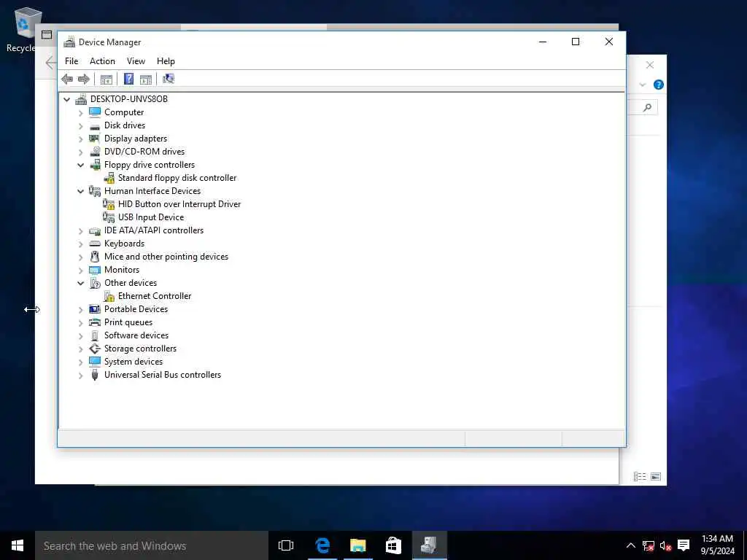Expand the Computer category
The width and height of the screenshot is (747, 560).
click(80, 113)
